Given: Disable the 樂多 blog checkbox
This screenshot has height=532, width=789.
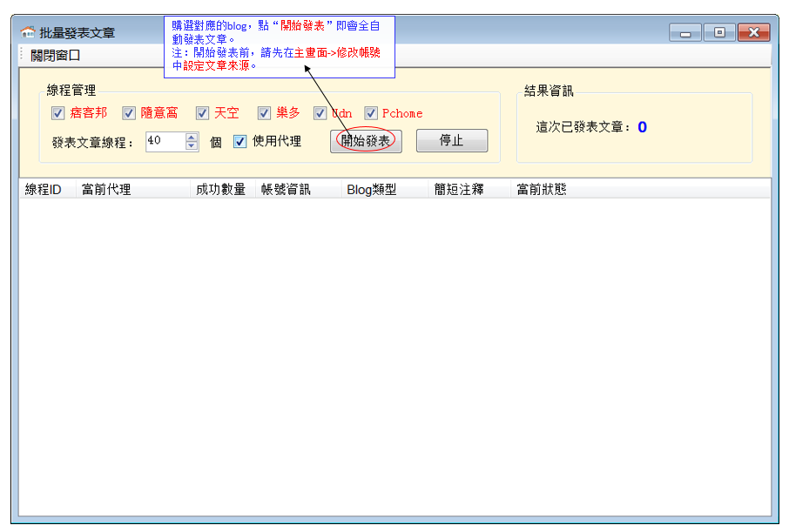Looking at the screenshot, I should pyautogui.click(x=265, y=113).
